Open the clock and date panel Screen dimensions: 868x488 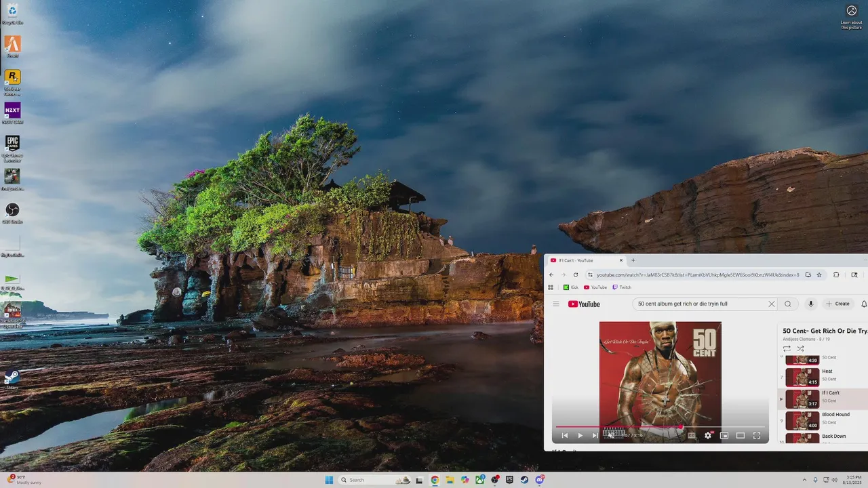coord(854,480)
